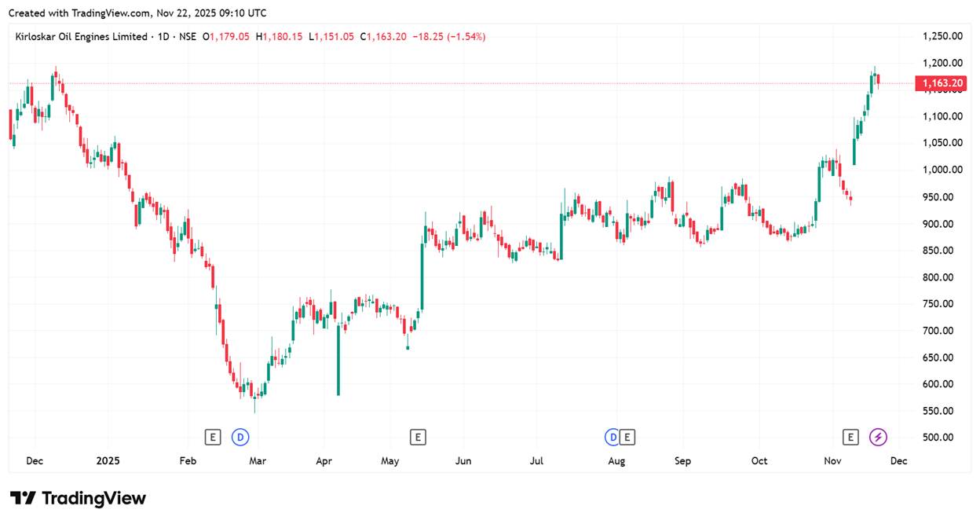Click the Kirloskar Oil Engines Limited symbol name
The height and width of the screenshot is (524, 980).
(x=81, y=37)
